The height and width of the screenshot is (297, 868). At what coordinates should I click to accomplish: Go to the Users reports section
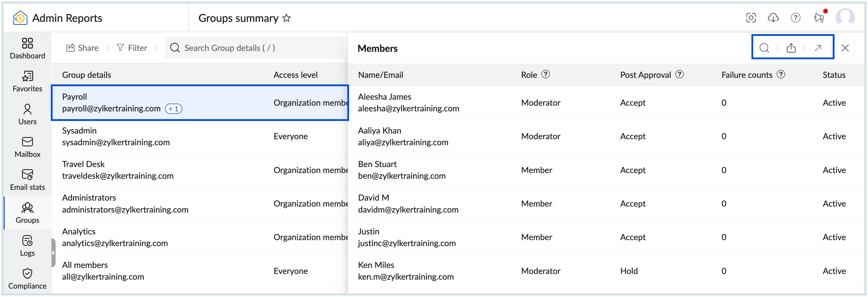click(x=27, y=114)
